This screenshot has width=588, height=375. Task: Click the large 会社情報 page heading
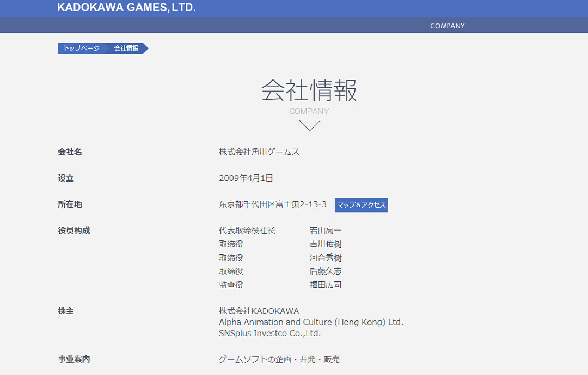point(309,90)
